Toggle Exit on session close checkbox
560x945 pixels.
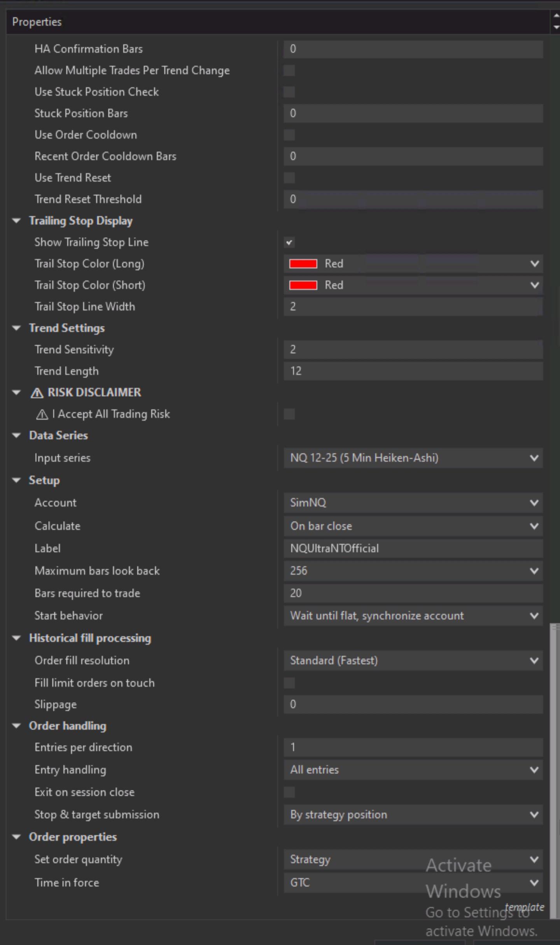pos(289,792)
